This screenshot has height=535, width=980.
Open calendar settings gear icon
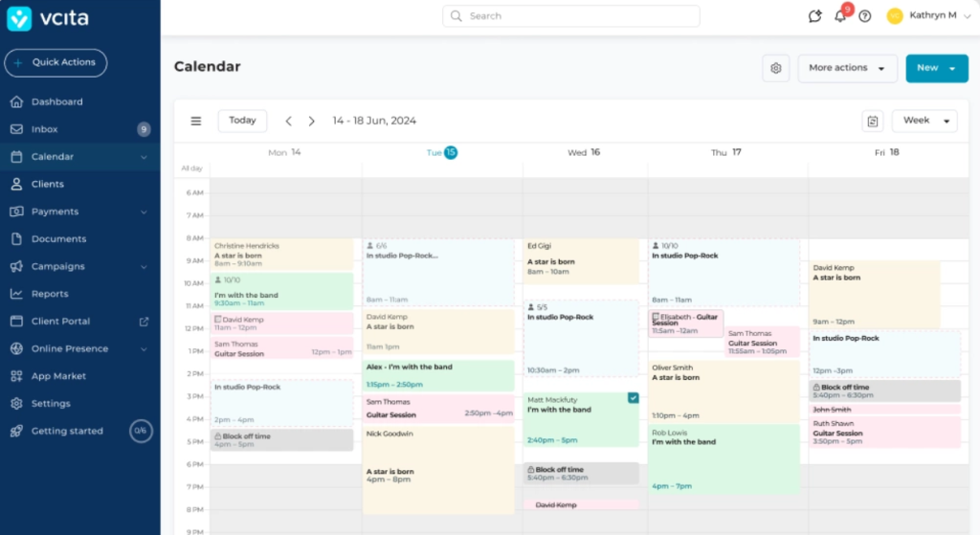(776, 68)
